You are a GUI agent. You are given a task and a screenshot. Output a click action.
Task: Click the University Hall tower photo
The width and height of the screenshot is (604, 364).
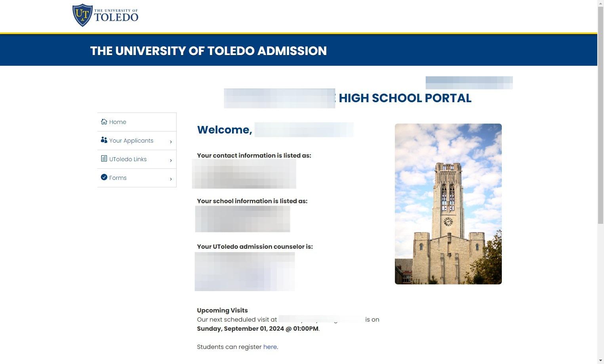(448, 204)
